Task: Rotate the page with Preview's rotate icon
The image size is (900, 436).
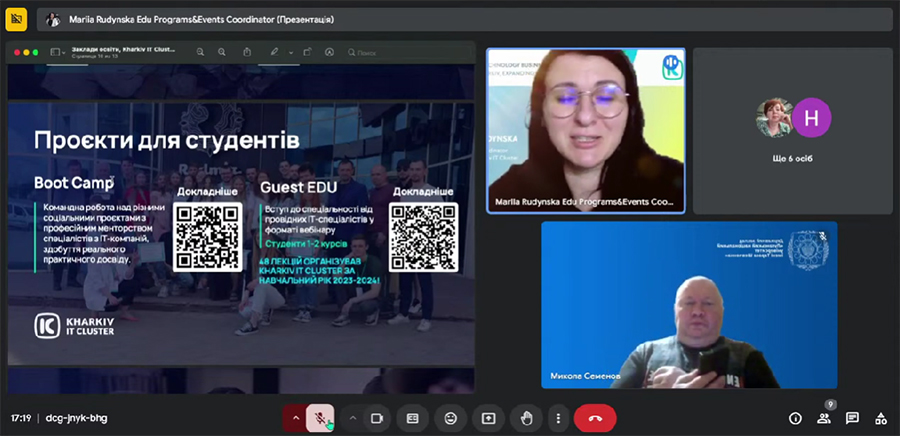Action: pos(308,52)
